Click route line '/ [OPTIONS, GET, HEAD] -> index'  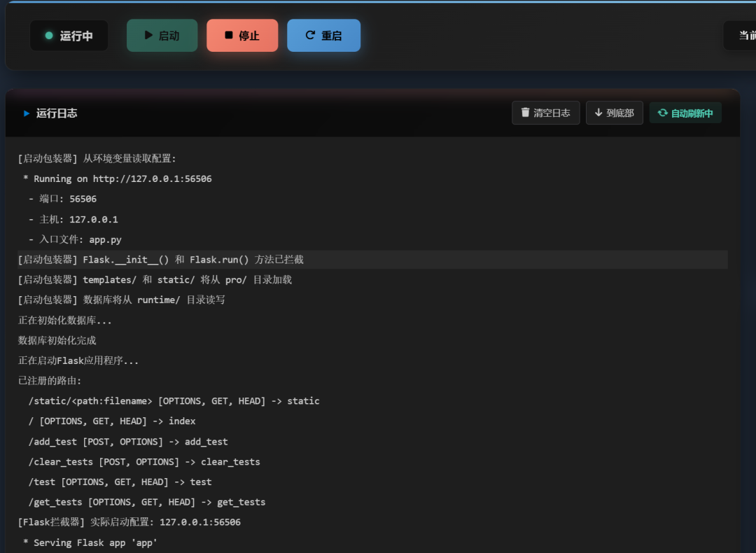pyautogui.click(x=112, y=421)
